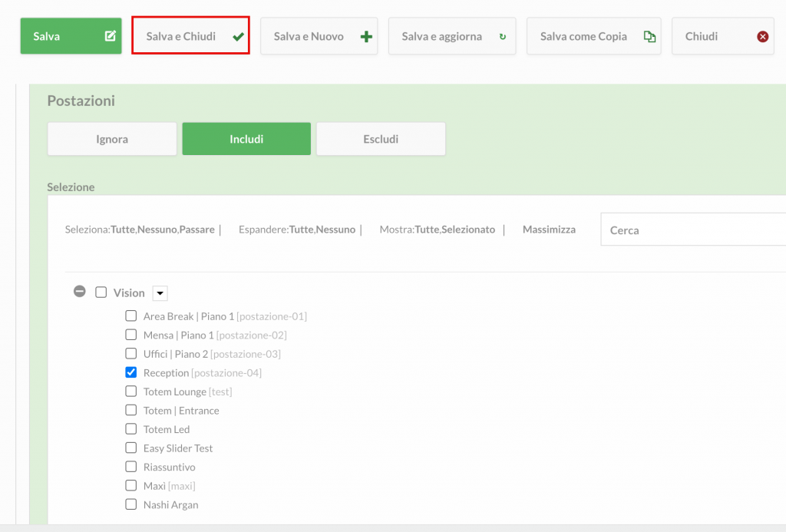Click Nessuno next to Seleziona
The image size is (786, 532).
coord(157,230)
